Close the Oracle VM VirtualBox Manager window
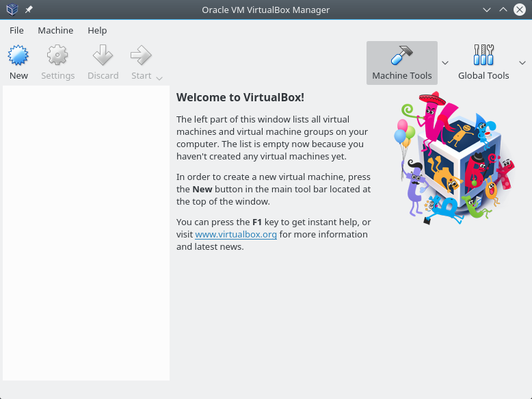Image resolution: width=532 pixels, height=399 pixels. coord(520,10)
